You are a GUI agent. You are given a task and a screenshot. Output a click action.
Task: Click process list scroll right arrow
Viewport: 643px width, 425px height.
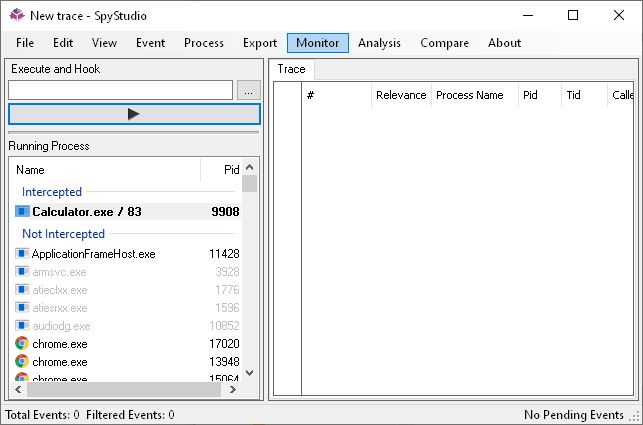tap(233, 389)
